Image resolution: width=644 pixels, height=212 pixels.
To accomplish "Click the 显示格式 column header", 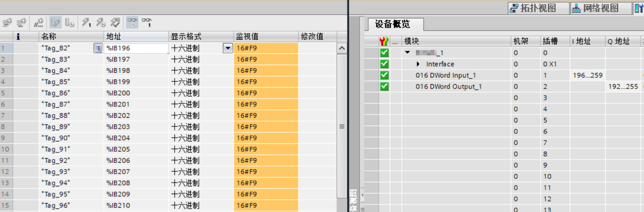I will point(201,36).
